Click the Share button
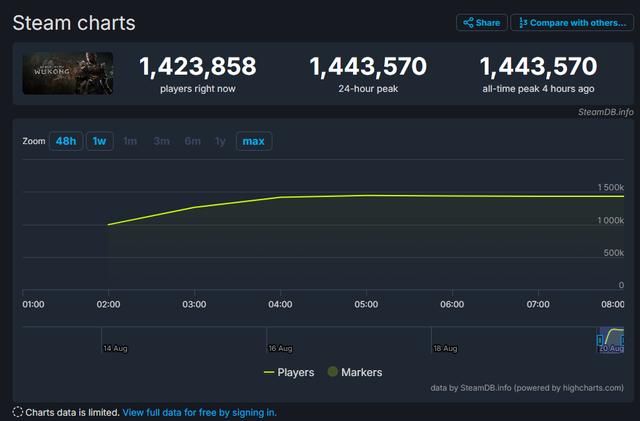The width and height of the screenshot is (640, 421). tap(482, 22)
